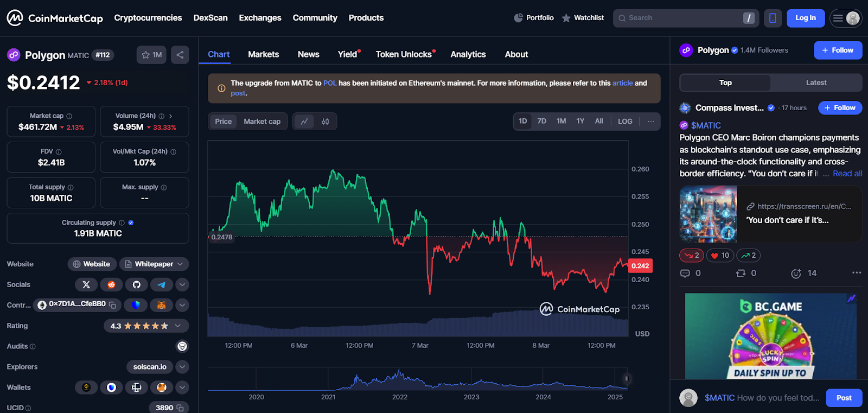Click the Search input field
The height and width of the screenshot is (413, 868).
[x=686, y=18]
